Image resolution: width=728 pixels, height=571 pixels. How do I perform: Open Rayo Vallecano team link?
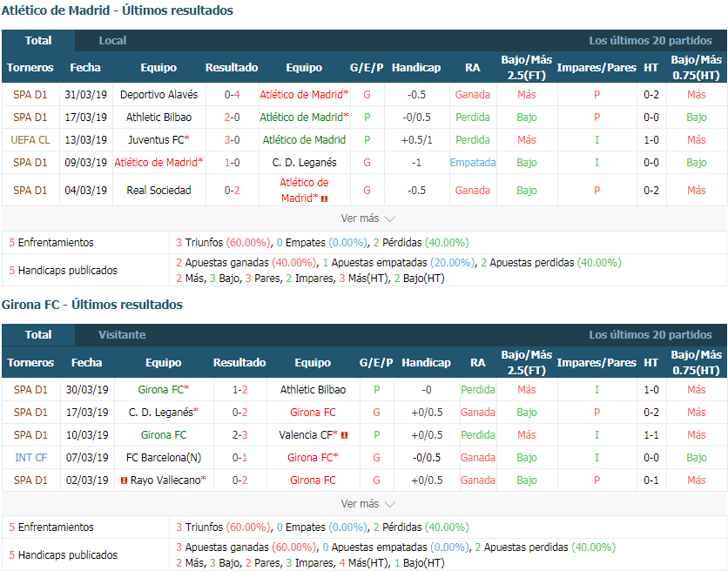[x=167, y=480]
